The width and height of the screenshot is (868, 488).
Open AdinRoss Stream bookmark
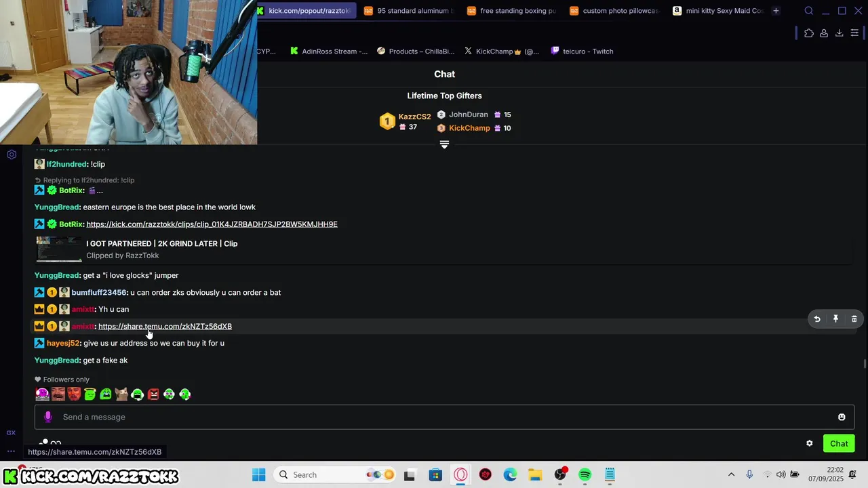point(329,51)
